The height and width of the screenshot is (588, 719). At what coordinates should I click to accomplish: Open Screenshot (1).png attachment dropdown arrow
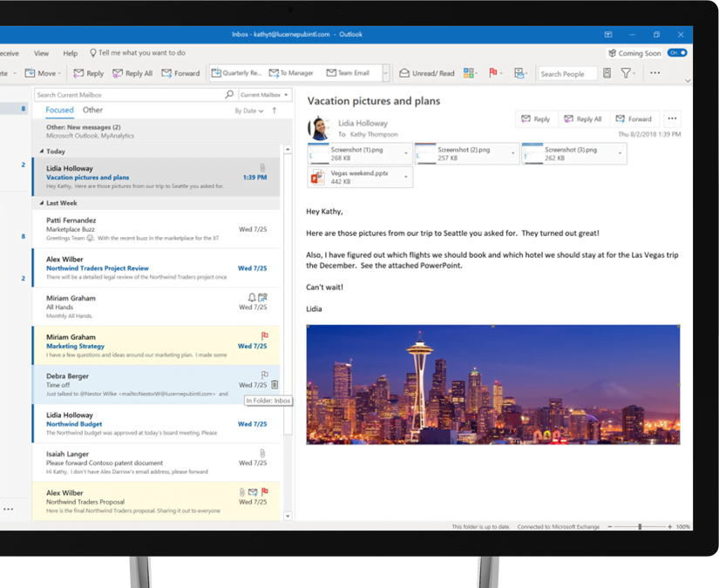[406, 153]
